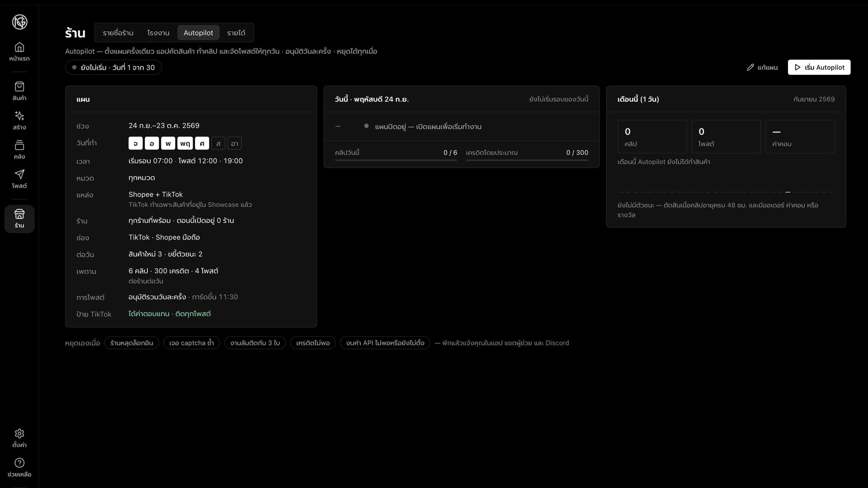Toggle the พฤ (Thursday) day chip
This screenshot has height=488, width=868.
tap(185, 143)
